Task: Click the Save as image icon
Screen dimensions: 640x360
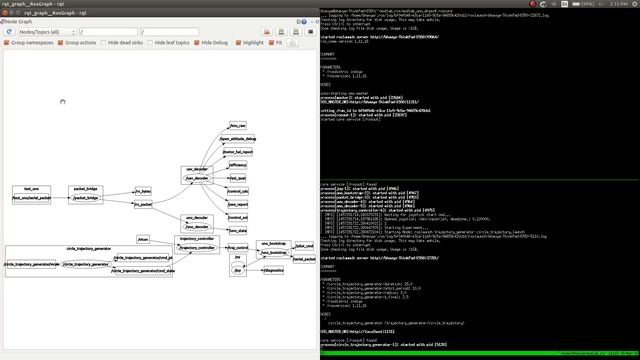Action: (296, 32)
